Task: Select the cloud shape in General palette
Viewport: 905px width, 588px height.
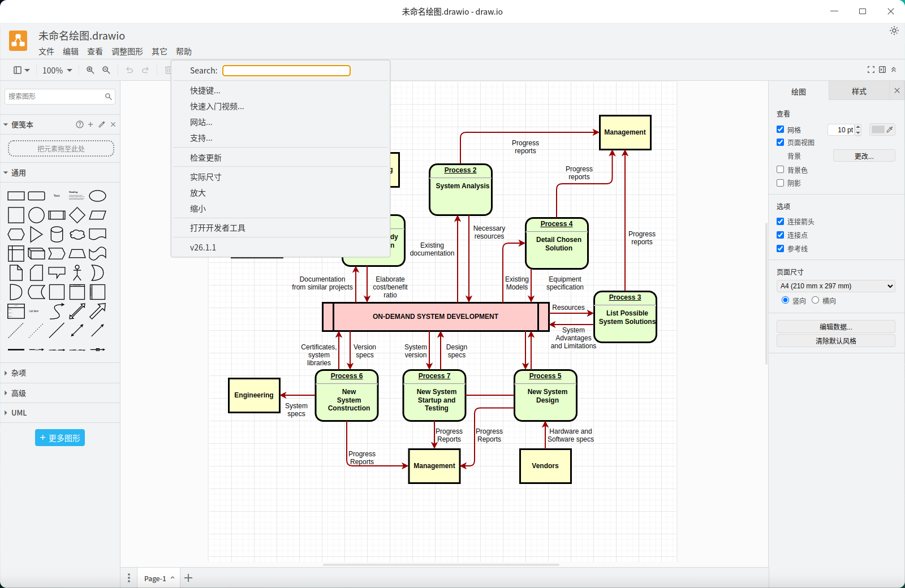Action: click(x=77, y=234)
